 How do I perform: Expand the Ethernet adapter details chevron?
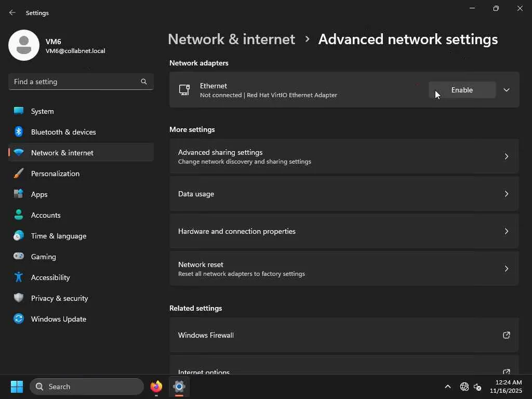point(507,90)
